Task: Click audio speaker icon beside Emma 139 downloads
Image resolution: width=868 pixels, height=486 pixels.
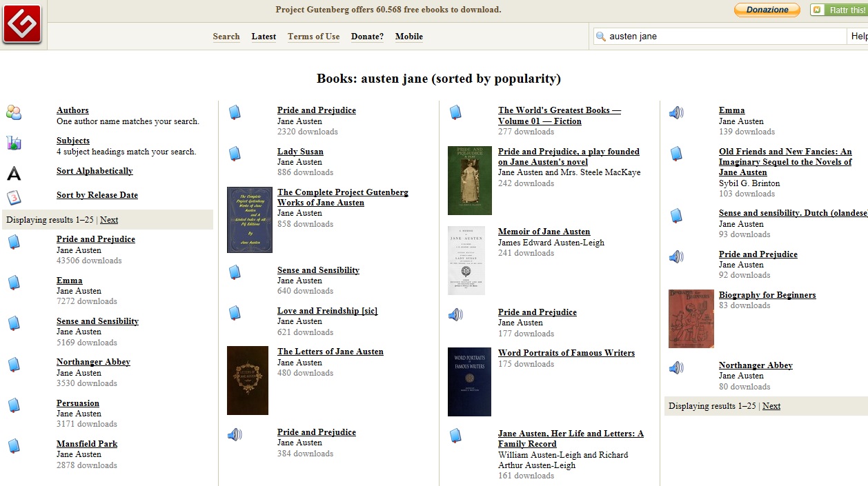Action: point(676,112)
